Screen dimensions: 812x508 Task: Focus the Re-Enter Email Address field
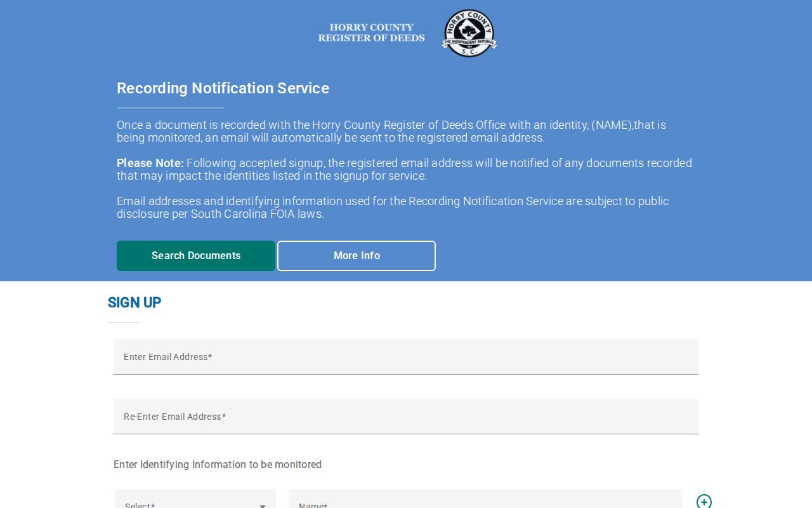[x=406, y=417]
